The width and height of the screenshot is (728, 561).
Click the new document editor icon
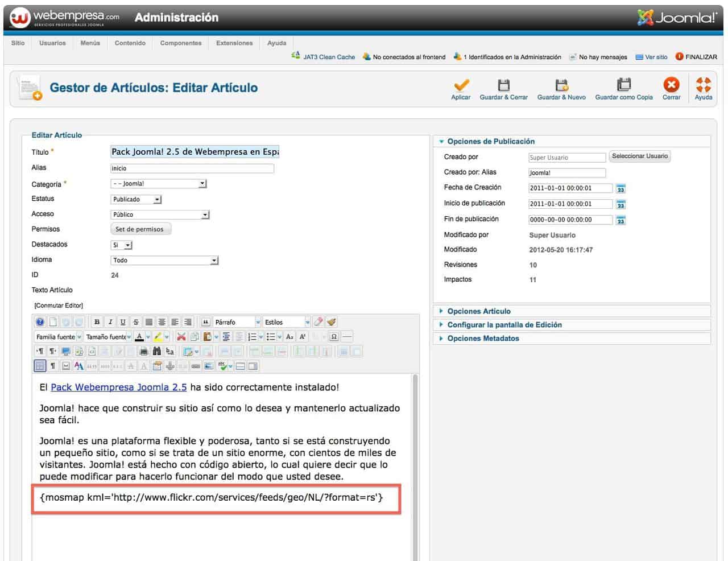53,322
